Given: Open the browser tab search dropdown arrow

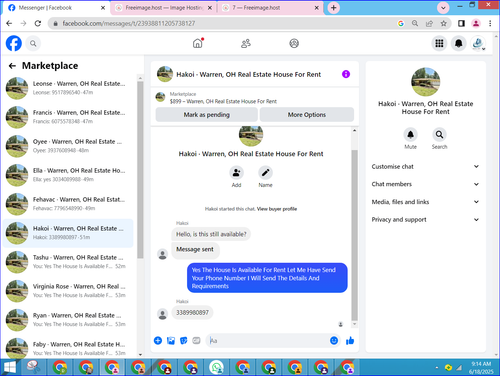Looking at the screenshot, I should (x=443, y=8).
